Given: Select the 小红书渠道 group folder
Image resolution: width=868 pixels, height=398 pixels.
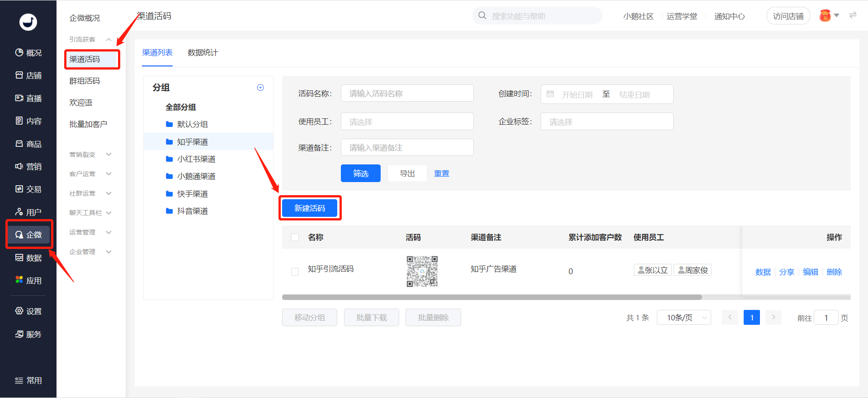Looking at the screenshot, I should coord(196,159).
